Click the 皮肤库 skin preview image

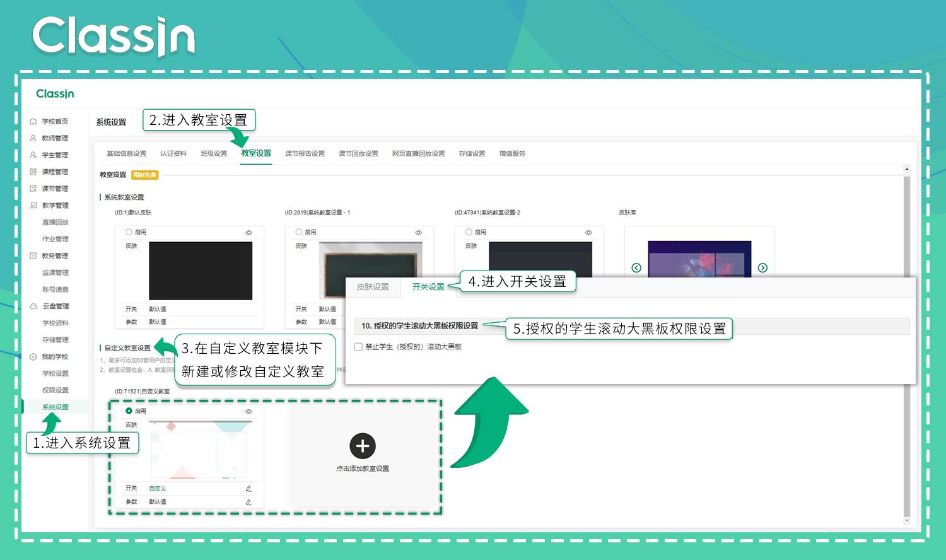[x=699, y=259]
